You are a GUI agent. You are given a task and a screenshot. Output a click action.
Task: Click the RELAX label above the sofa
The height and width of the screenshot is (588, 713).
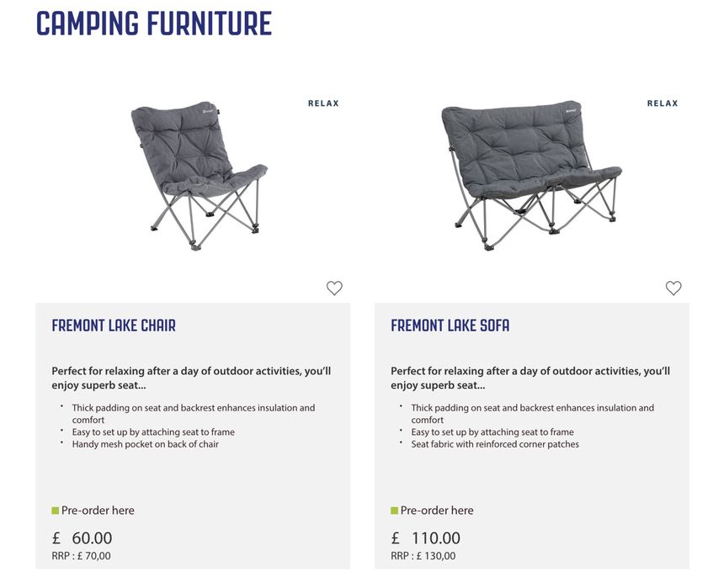[x=662, y=103]
